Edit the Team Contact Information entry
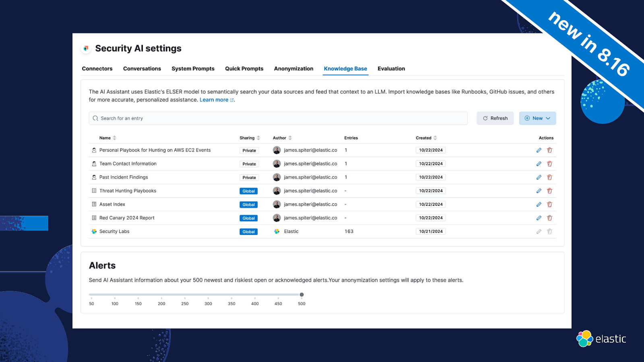The height and width of the screenshot is (362, 644). (x=539, y=164)
